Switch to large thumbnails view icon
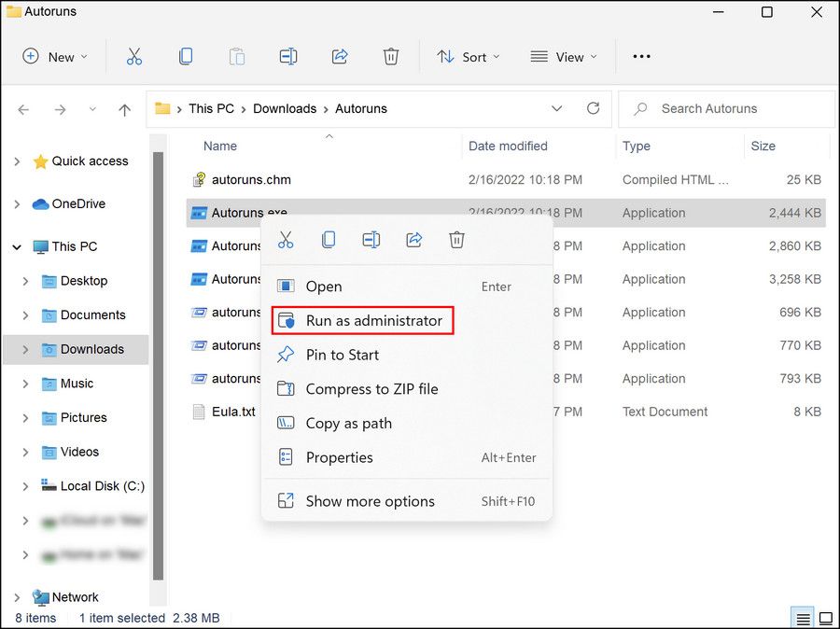Image resolution: width=840 pixels, height=629 pixels. pyautogui.click(x=826, y=619)
